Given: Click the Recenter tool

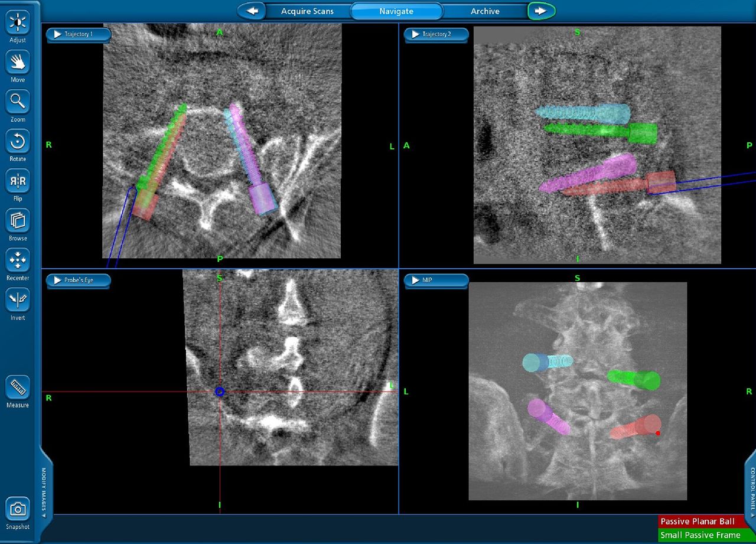Looking at the screenshot, I should (18, 260).
